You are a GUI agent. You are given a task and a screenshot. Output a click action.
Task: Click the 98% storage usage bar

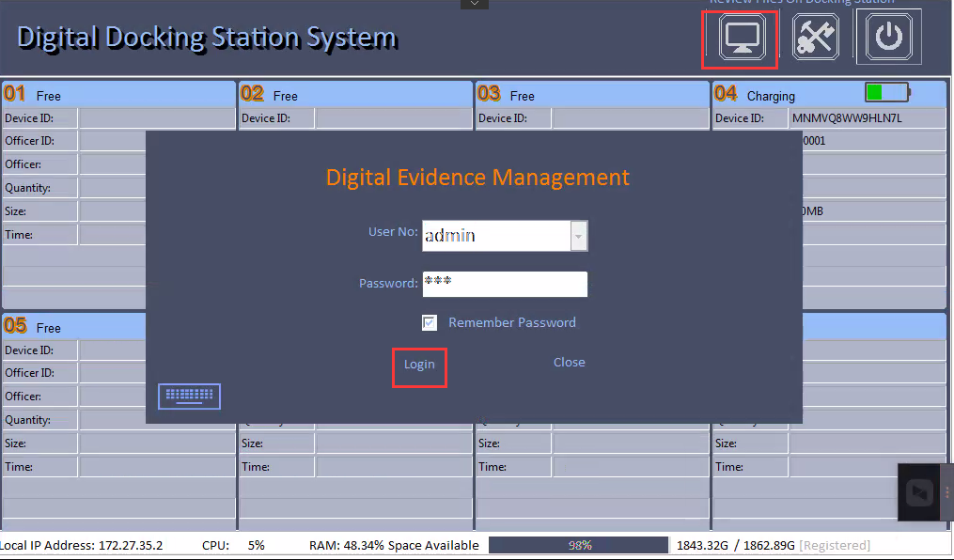point(579,545)
